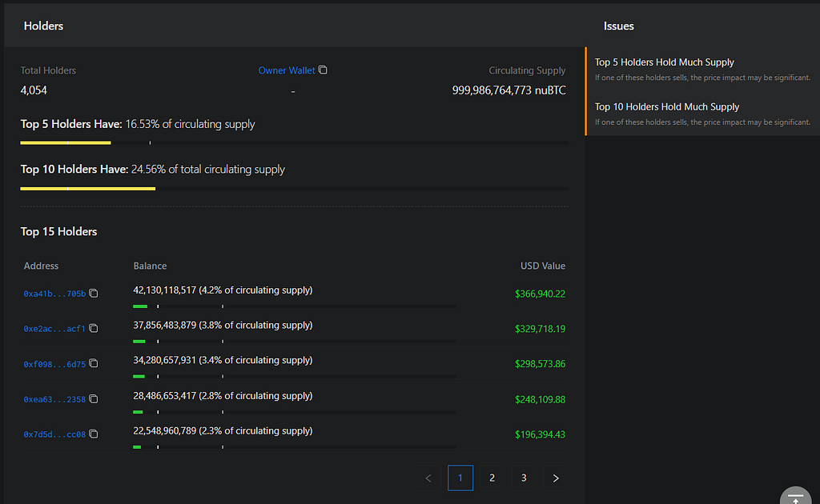The image size is (820, 504).
Task: Copy address 0xa41b...705b
Action: pyautogui.click(x=94, y=294)
